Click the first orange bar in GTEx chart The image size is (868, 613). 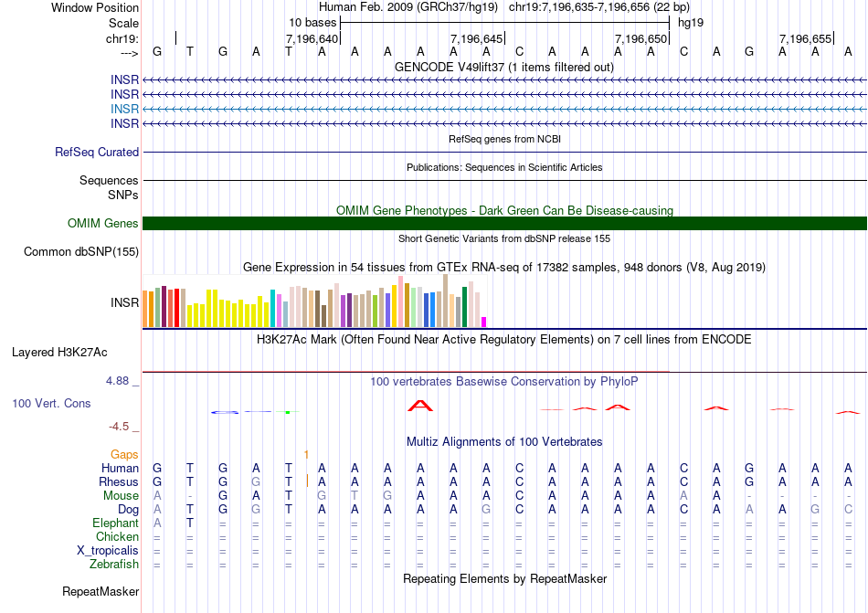(146, 308)
